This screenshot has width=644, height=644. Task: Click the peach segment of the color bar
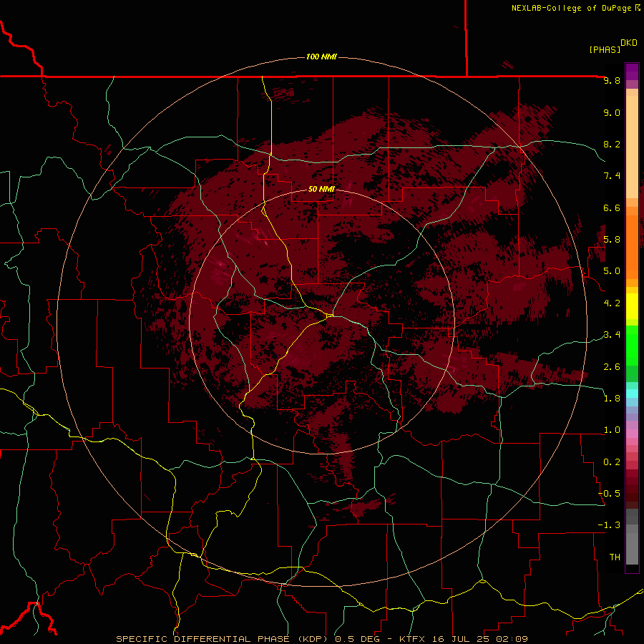(632, 147)
